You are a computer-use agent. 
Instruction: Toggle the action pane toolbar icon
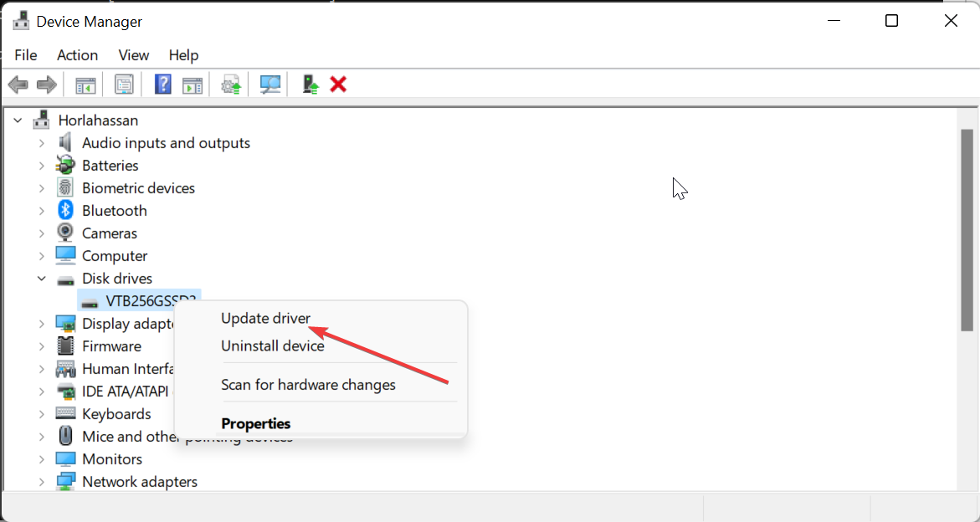[x=192, y=84]
